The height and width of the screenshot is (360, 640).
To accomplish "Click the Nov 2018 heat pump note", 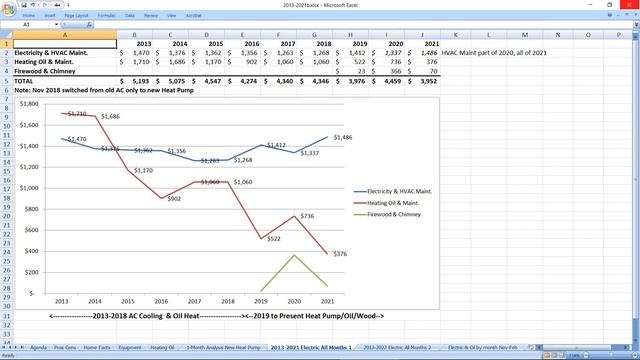I will (104, 90).
